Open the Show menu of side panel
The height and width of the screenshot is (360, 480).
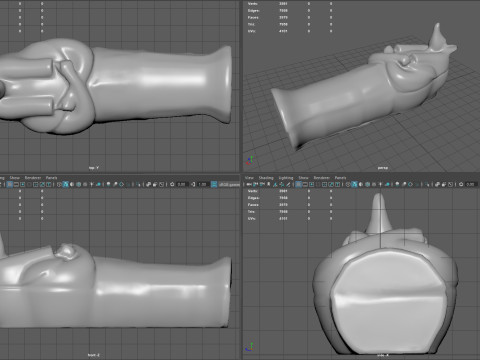point(303,178)
